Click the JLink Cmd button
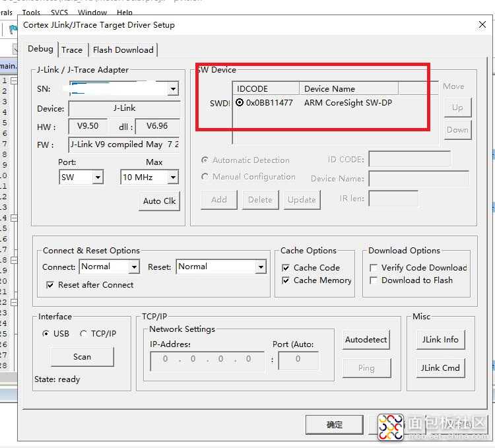This screenshot has height=448, width=495. point(440,368)
